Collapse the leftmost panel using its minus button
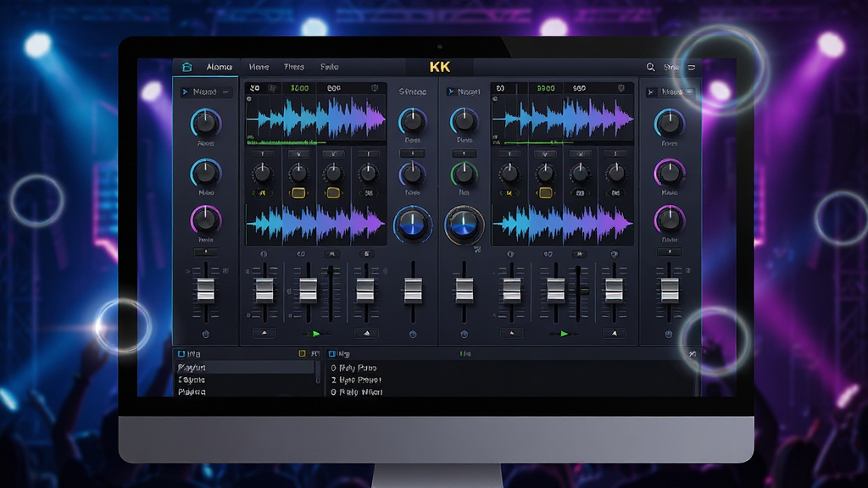Viewport: 868px width, 488px height. (x=225, y=91)
